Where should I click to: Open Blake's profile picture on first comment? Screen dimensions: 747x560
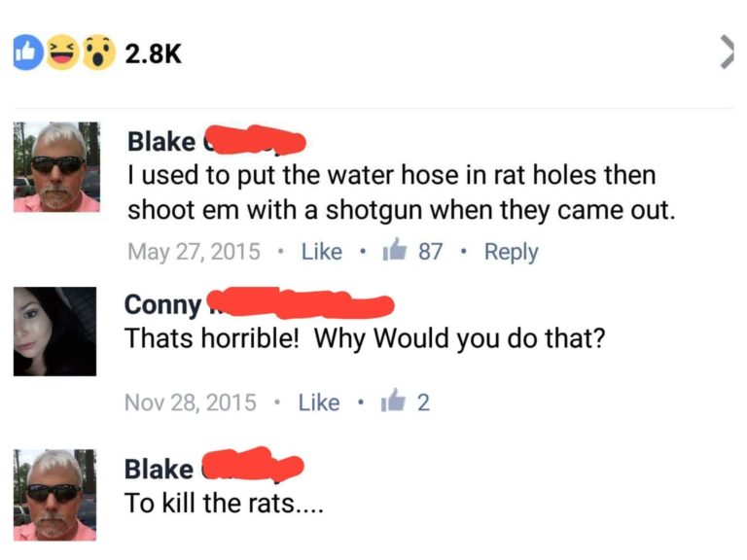(56, 166)
